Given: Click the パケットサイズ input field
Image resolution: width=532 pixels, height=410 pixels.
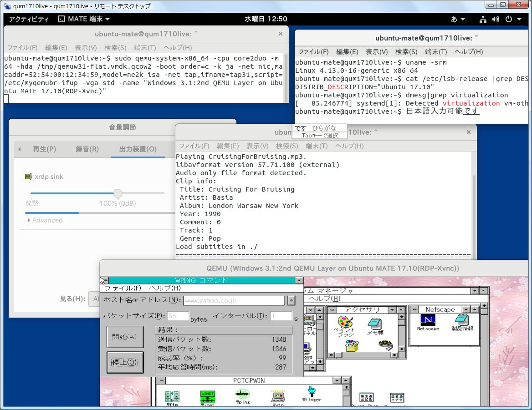Looking at the screenshot, I should [178, 316].
